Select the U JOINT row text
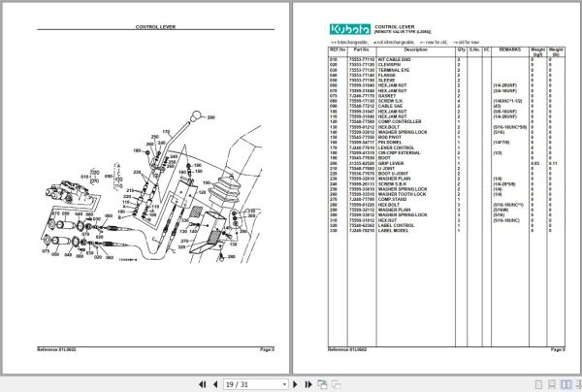This screenshot has height=392, width=582. coord(386,169)
